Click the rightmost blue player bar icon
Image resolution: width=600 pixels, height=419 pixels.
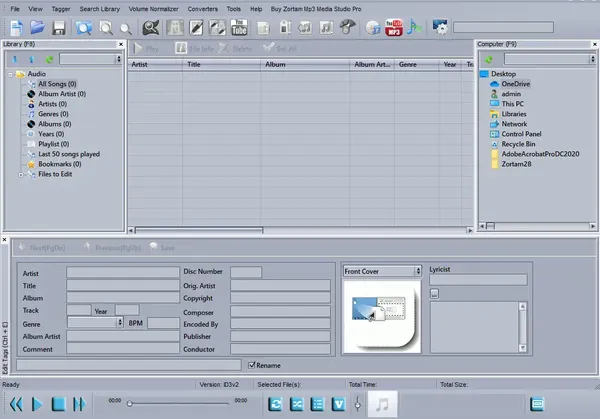537,404
